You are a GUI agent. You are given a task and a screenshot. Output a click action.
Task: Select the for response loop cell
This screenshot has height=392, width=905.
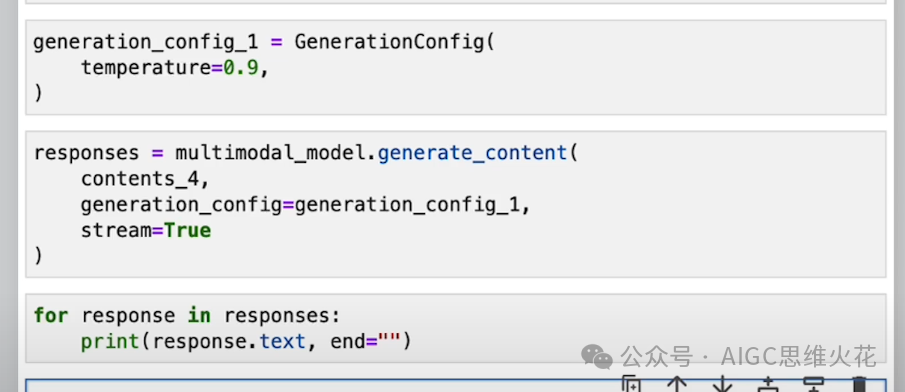point(455,328)
